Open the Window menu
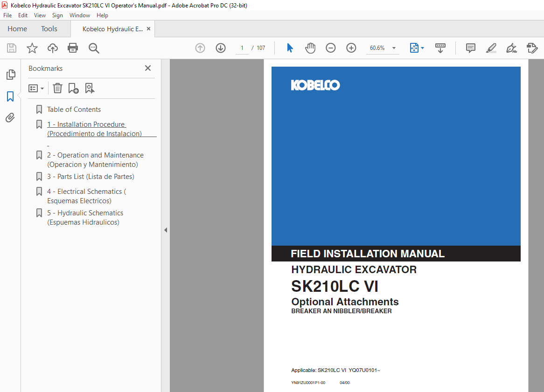This screenshot has height=392, width=544. (x=79, y=15)
